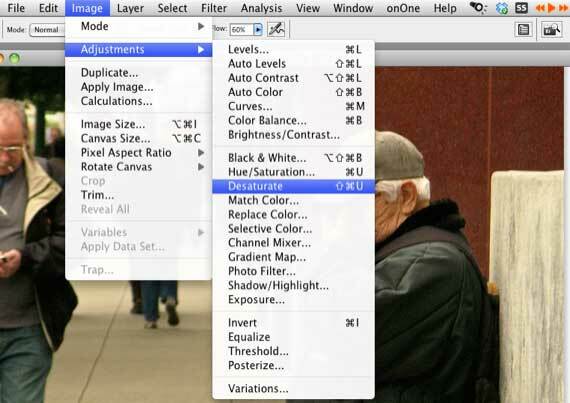Open the onOne menu
The height and width of the screenshot is (403, 570).
(x=403, y=8)
